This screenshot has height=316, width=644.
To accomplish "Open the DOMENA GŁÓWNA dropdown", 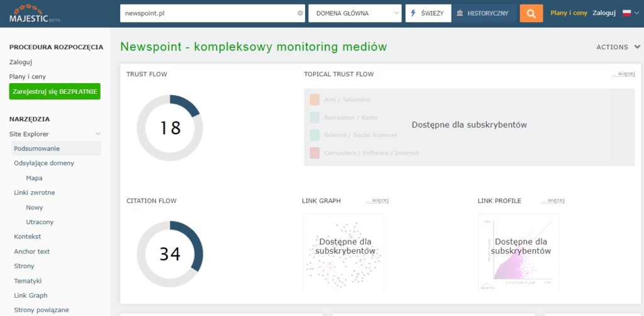I will click(355, 13).
